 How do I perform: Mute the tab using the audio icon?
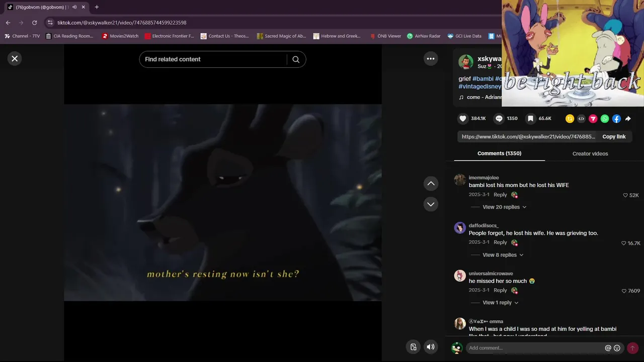click(74, 7)
